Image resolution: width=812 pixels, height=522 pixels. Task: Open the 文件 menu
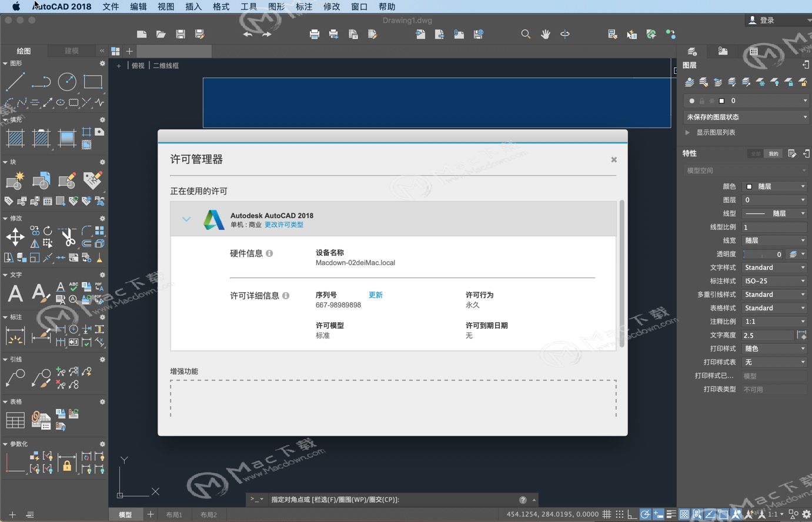[x=111, y=6]
